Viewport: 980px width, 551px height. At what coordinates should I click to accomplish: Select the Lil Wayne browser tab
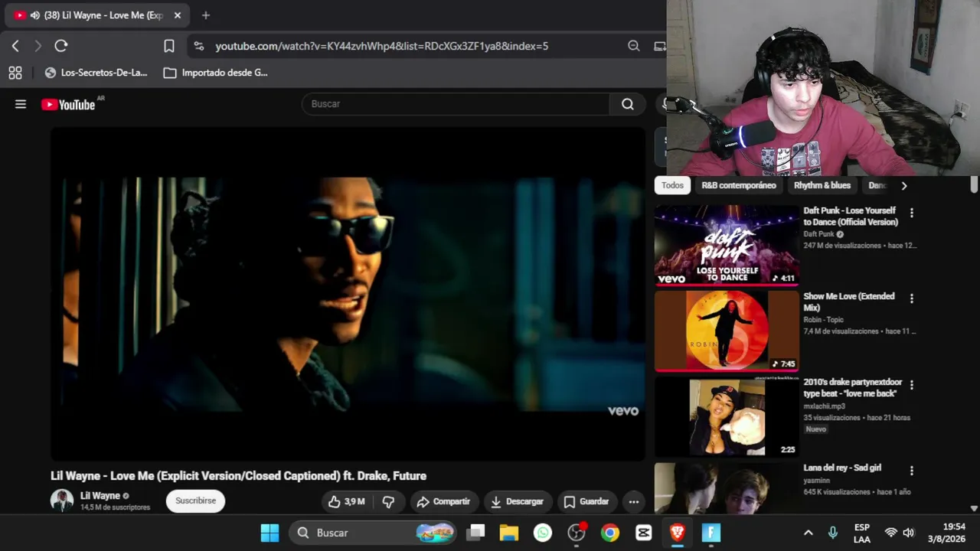[99, 15]
